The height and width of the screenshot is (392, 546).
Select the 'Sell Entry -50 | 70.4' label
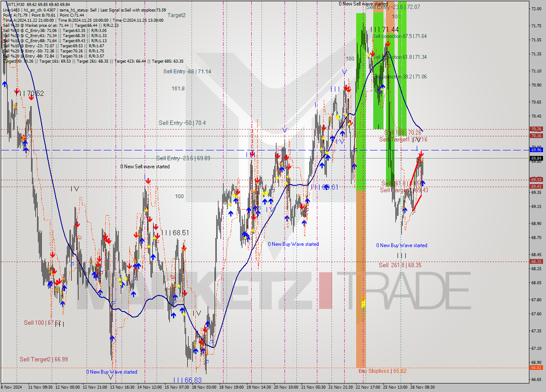pos(182,123)
